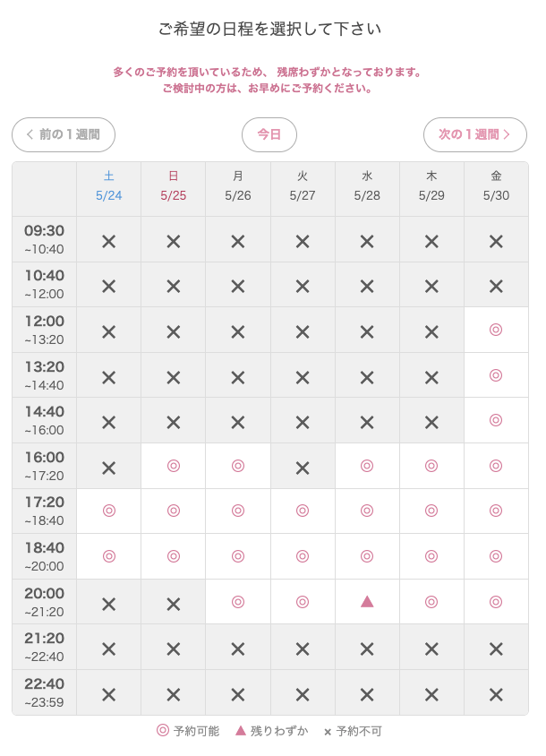Click the Saturday 5/24 column header
The height and width of the screenshot is (756, 546).
[x=109, y=185]
